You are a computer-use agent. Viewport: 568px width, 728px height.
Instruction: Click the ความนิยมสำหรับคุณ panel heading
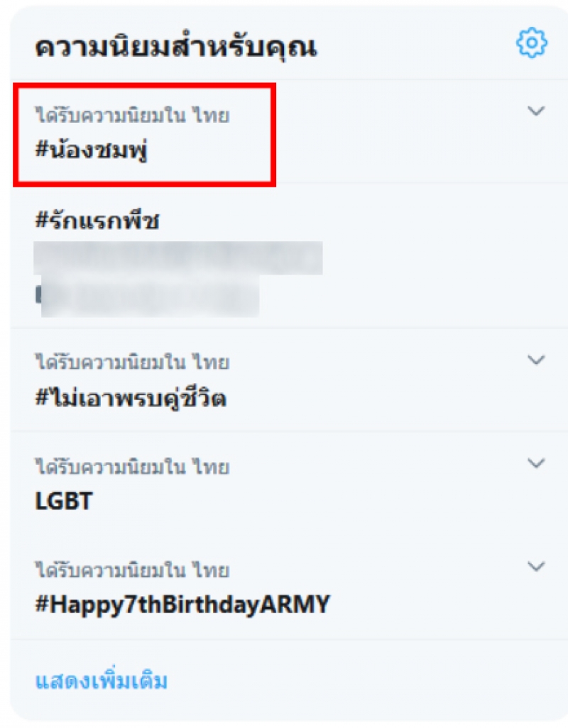pyautogui.click(x=177, y=48)
